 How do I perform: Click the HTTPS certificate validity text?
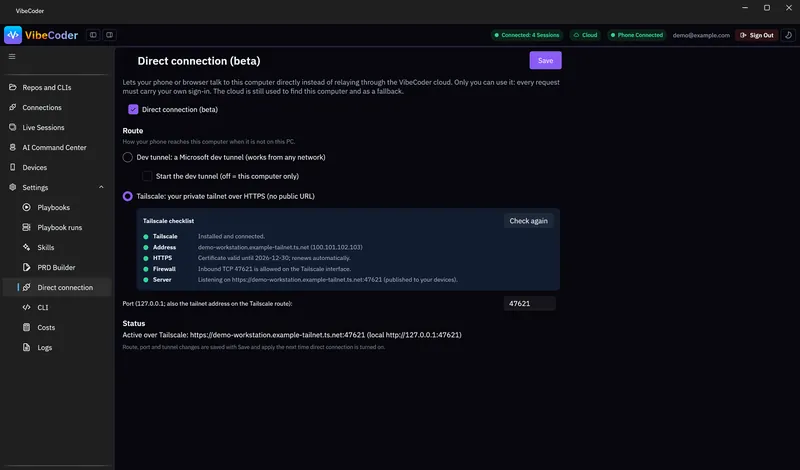pos(274,258)
